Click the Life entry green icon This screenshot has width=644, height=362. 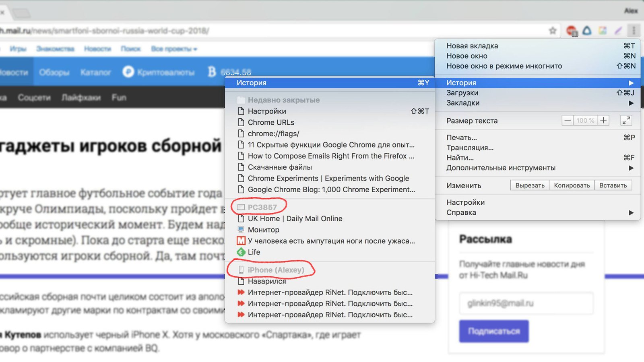241,252
